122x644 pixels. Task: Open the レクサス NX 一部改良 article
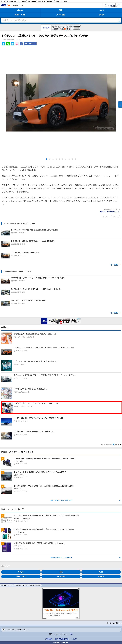click(33, 241)
